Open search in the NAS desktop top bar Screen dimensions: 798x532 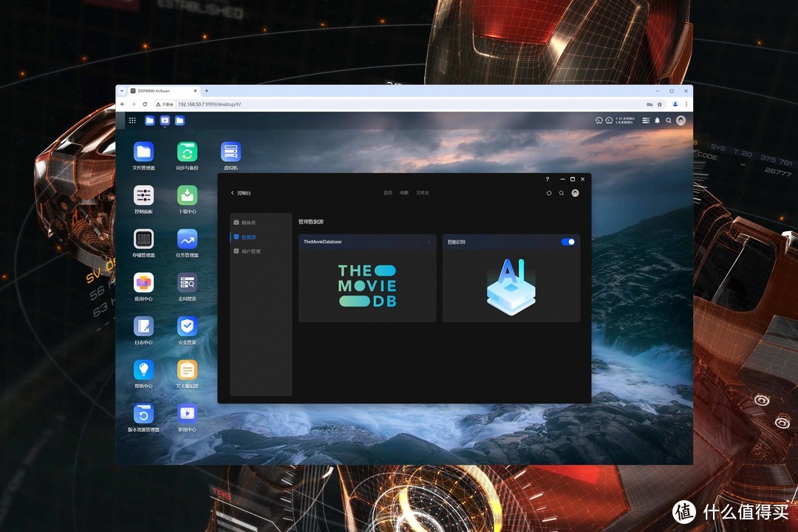pyautogui.click(x=669, y=120)
